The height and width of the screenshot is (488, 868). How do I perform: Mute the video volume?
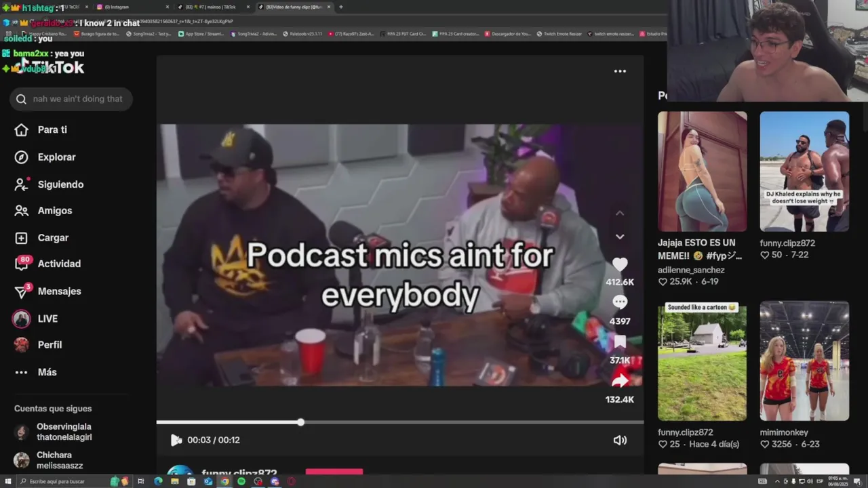[x=620, y=440]
